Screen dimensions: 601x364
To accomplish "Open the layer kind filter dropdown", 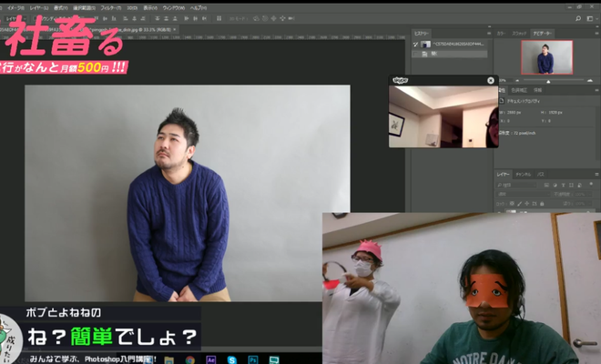I will (513, 185).
